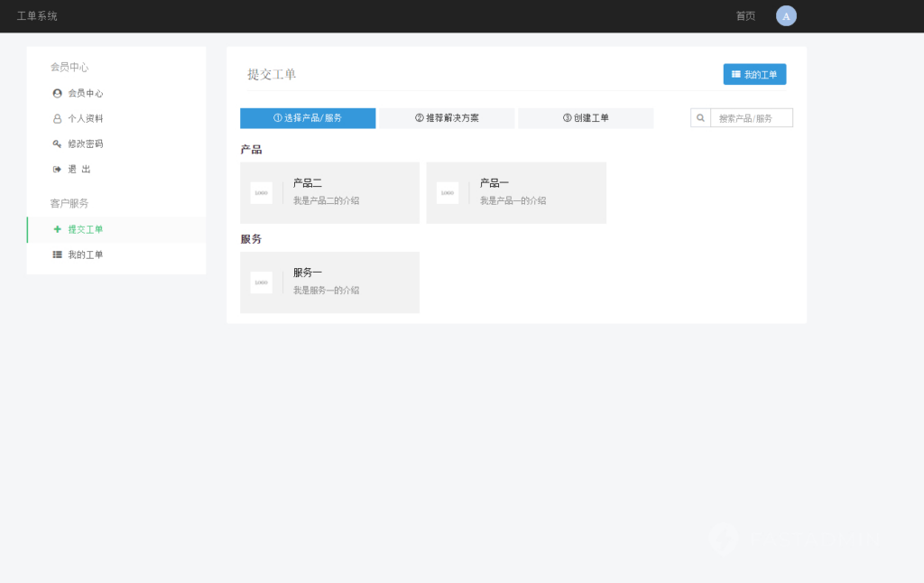Screen dimensions: 924x583
Task: Switch to the ③ 创建工单 step tab
Action: pyautogui.click(x=586, y=118)
